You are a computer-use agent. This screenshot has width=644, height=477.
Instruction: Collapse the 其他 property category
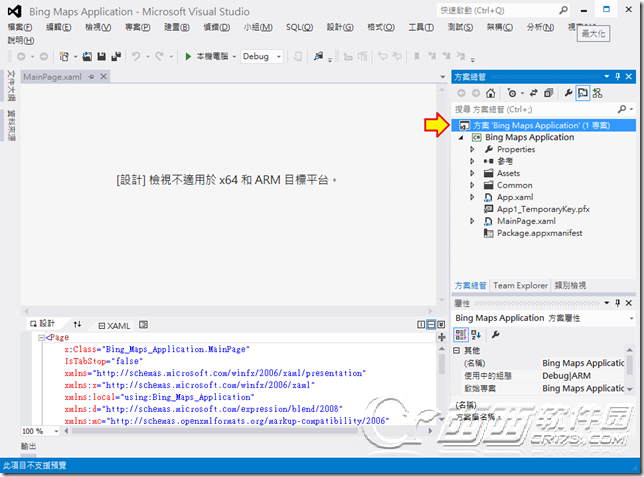click(x=457, y=350)
